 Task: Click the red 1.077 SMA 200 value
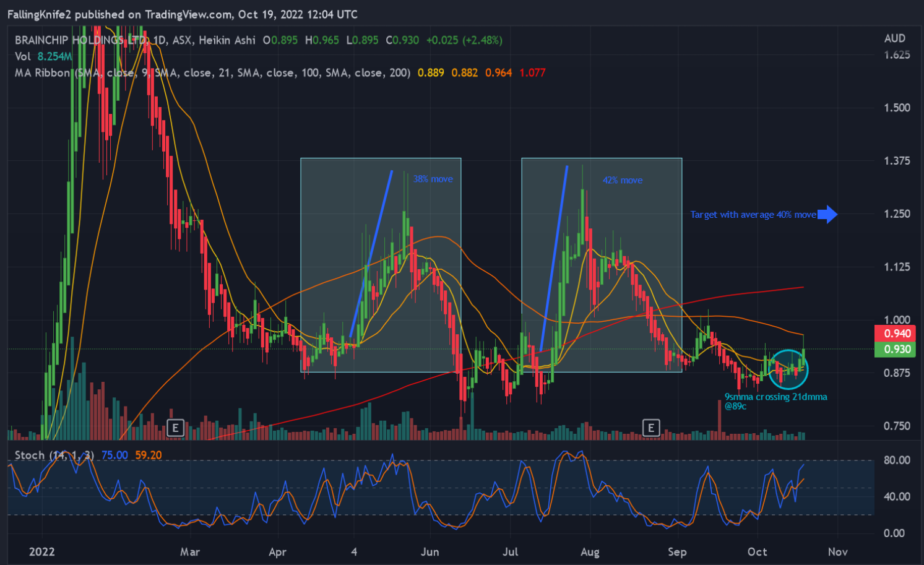pyautogui.click(x=532, y=73)
